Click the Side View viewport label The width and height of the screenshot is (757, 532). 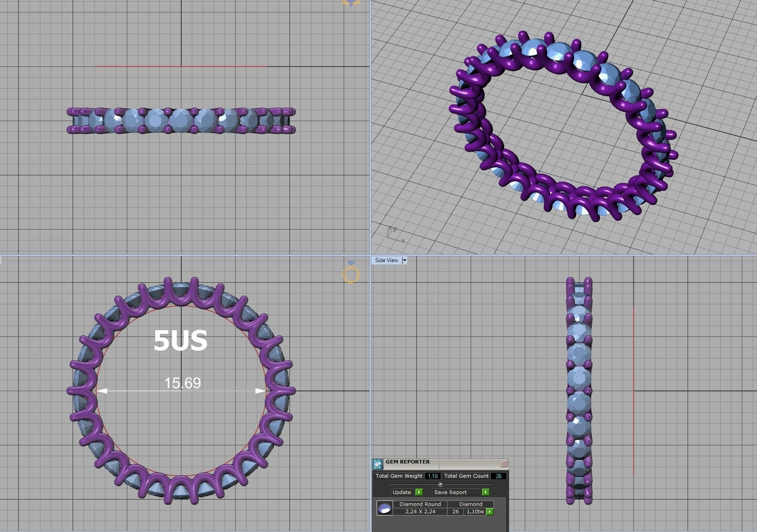(387, 260)
